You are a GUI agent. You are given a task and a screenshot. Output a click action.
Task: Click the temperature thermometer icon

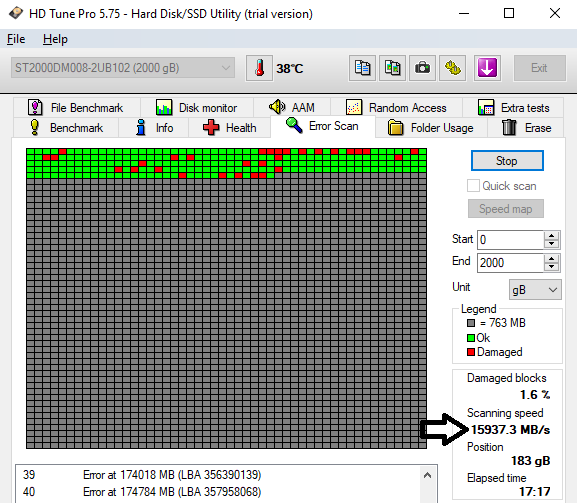259,68
